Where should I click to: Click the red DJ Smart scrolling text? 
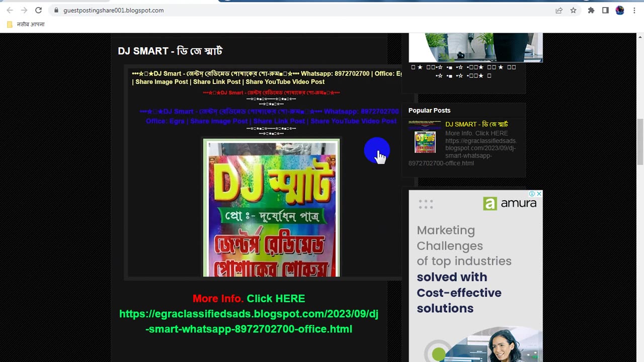271,93
